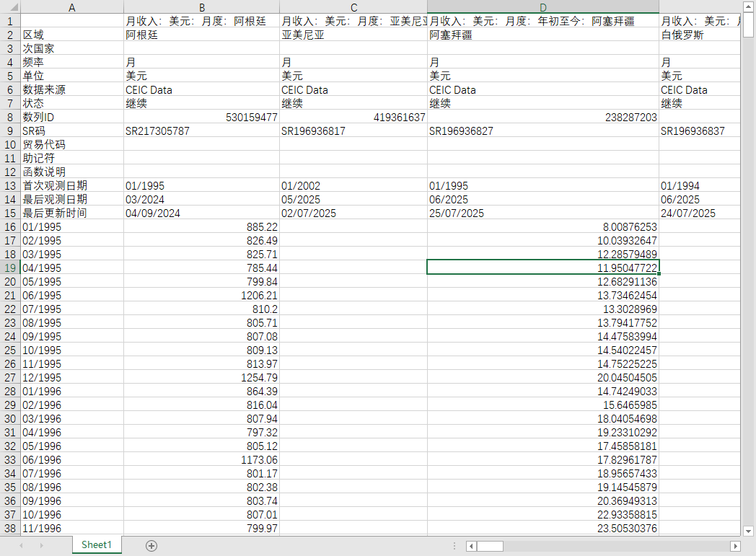The height and width of the screenshot is (556, 756).
Task: Select row 1 header
Action: 10,21
